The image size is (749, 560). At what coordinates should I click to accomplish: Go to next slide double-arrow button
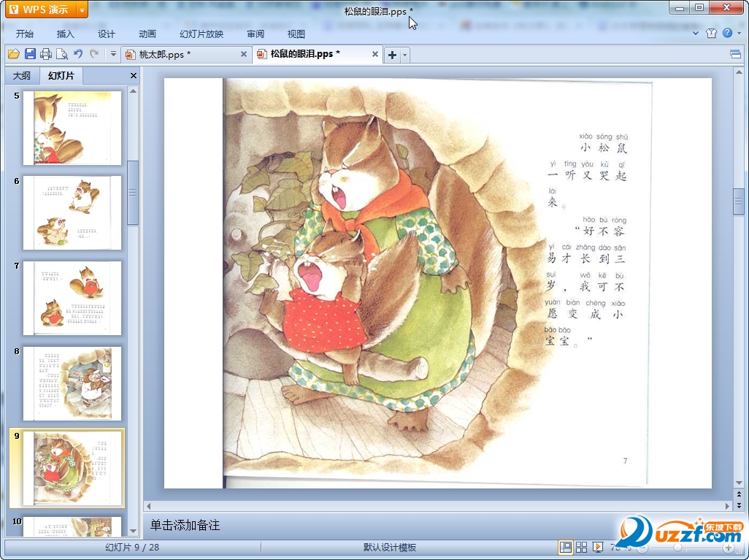click(739, 505)
